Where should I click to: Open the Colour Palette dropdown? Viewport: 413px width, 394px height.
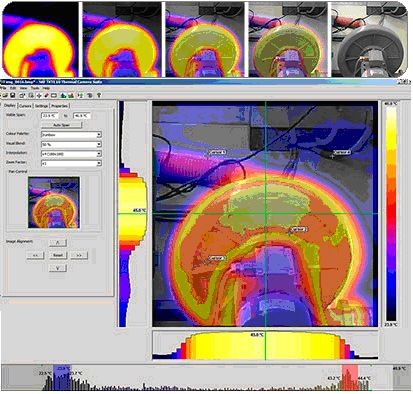[71, 135]
